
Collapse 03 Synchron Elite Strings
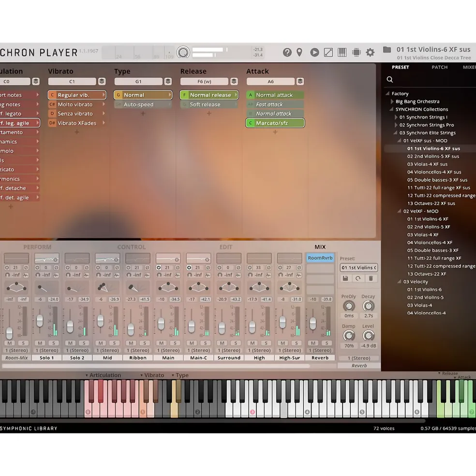click(395, 133)
